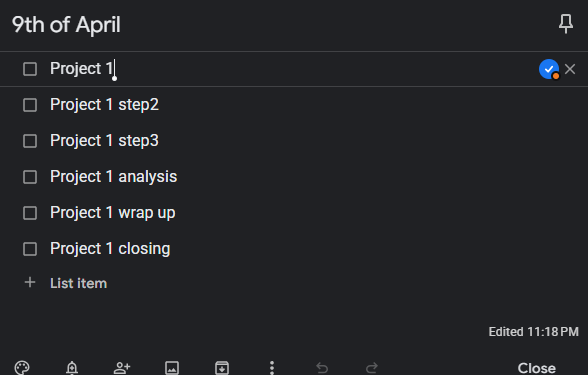Archive this note
Viewport: 588px width, 375px height.
pos(222,368)
